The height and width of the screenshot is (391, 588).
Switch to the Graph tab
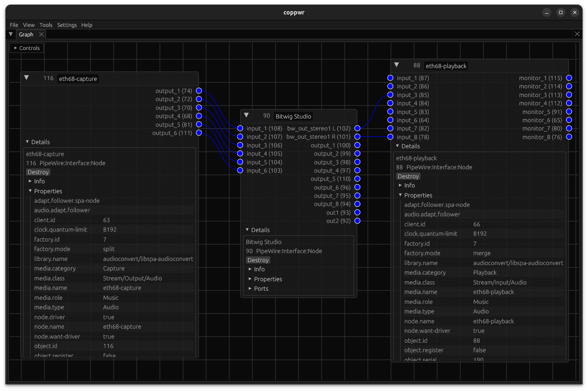tap(26, 35)
